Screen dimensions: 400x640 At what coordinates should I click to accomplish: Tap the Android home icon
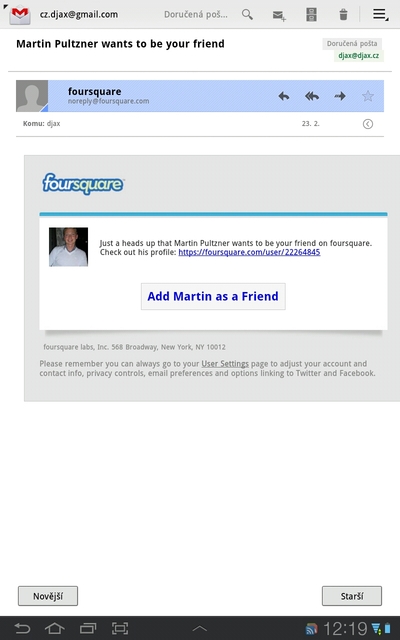[54, 628]
